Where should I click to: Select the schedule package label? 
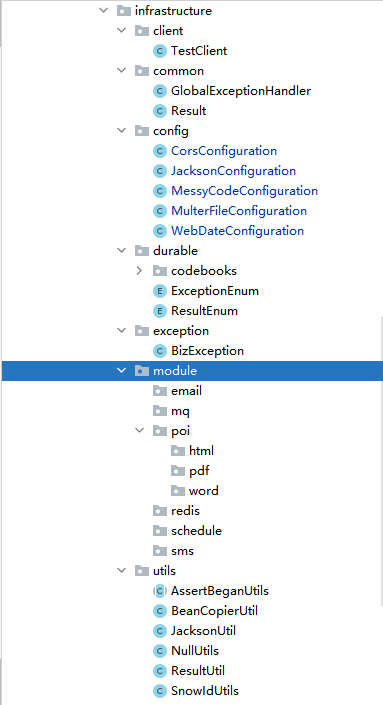pyautogui.click(x=196, y=531)
